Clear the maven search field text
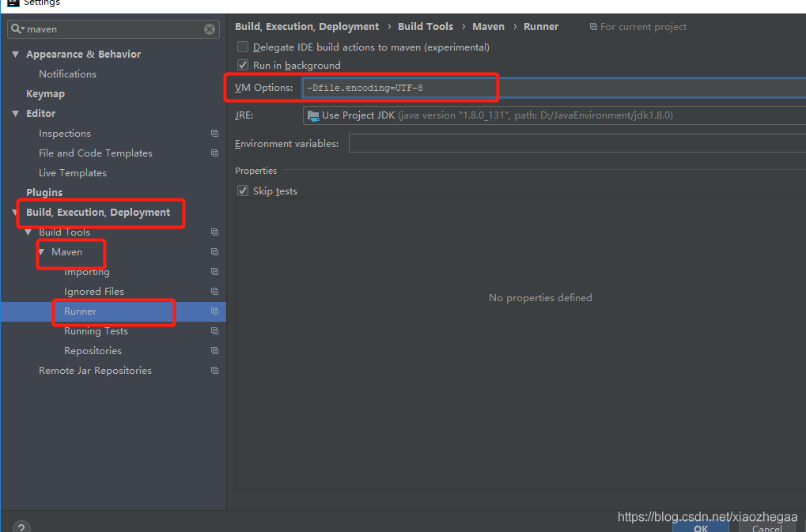Screen dimensions: 806x532 (209, 29)
